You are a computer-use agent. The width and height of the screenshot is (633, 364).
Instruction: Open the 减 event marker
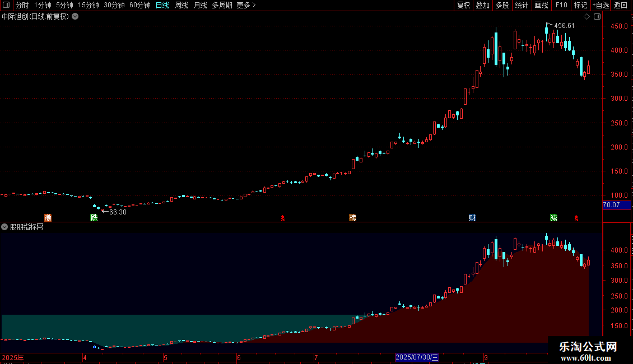click(x=553, y=218)
